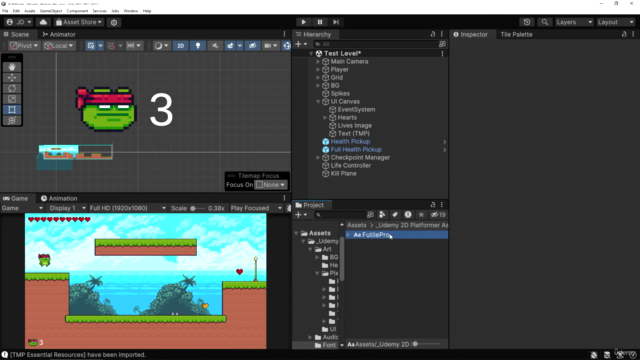Image resolution: width=640 pixels, height=360 pixels.
Task: Select the FutilePro font asset
Action: [396, 235]
